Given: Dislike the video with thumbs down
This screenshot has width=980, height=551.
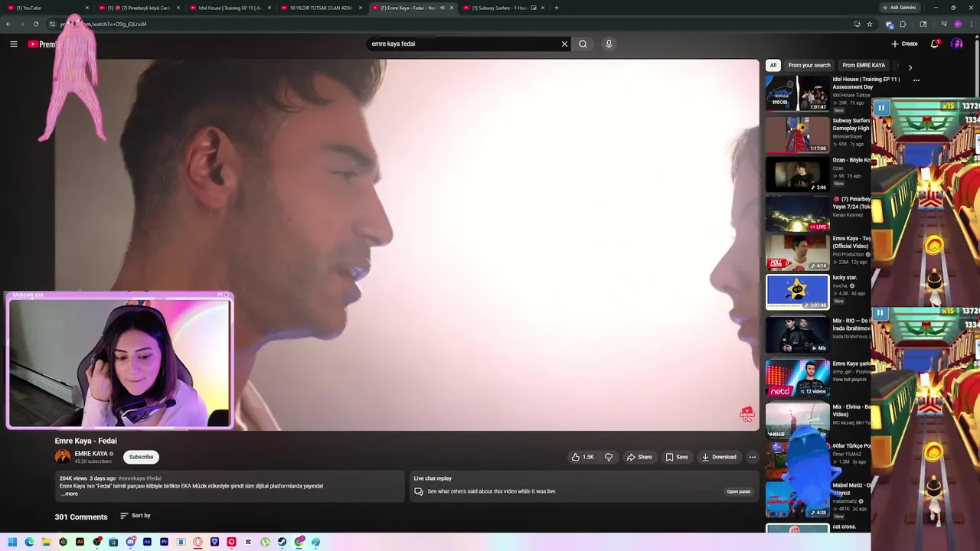Looking at the screenshot, I should pyautogui.click(x=609, y=457).
